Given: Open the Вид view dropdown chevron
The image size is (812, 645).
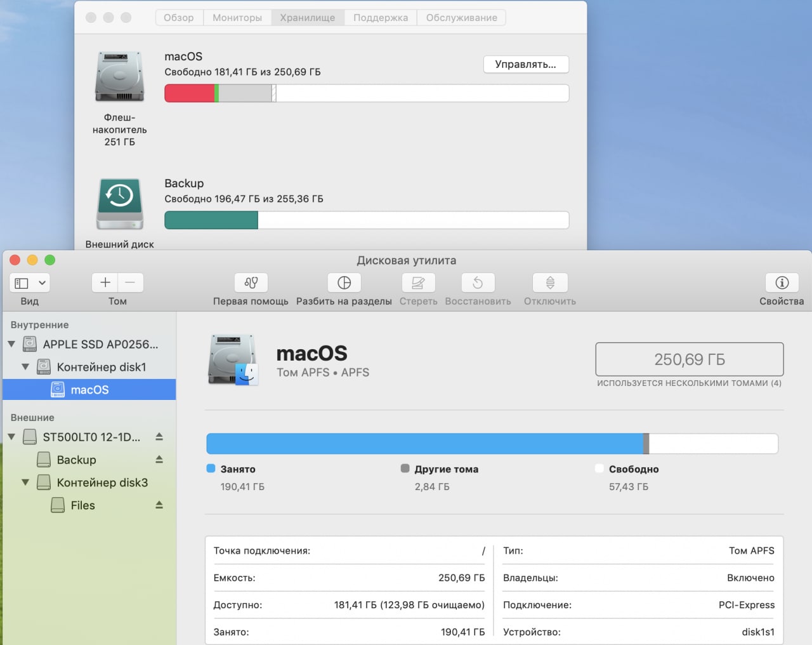Looking at the screenshot, I should tap(43, 283).
